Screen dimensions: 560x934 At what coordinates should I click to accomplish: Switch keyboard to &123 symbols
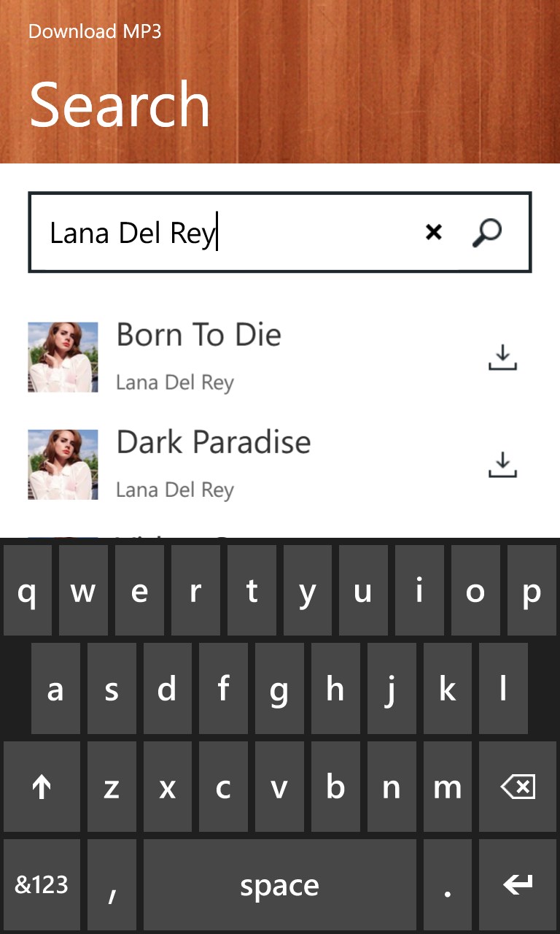42,884
